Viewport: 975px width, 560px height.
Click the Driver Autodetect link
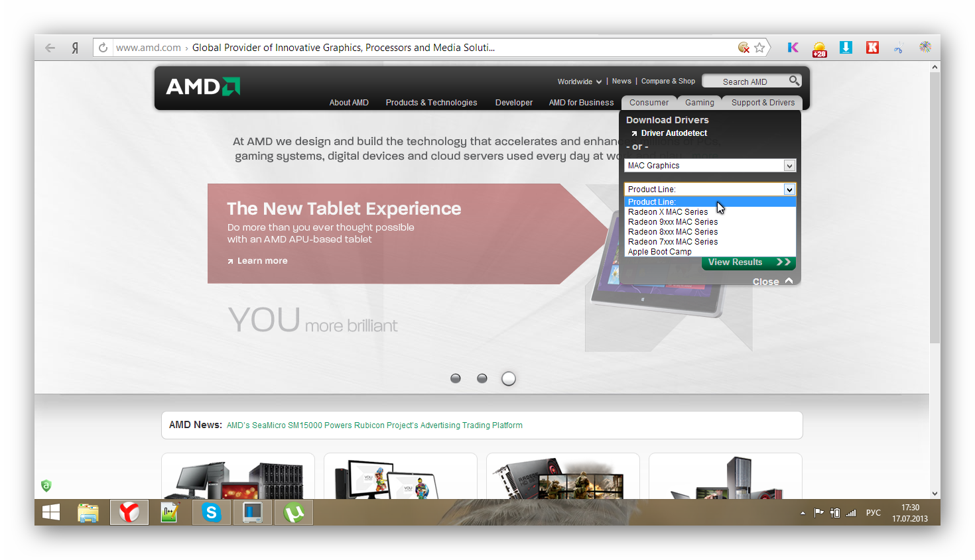pyautogui.click(x=673, y=133)
